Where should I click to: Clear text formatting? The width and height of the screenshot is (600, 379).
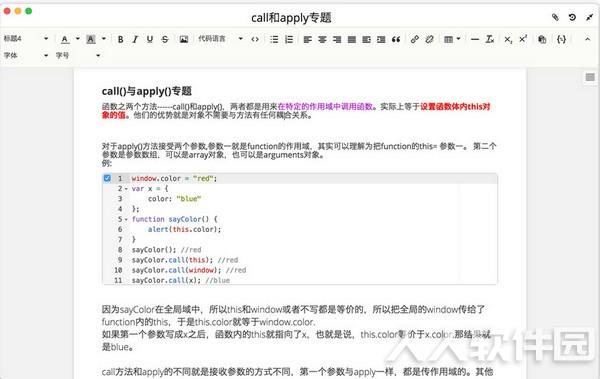(489, 39)
